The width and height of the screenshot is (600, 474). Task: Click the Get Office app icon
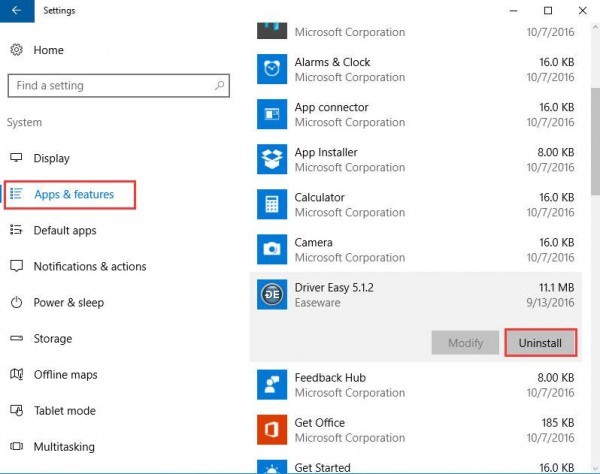(272, 430)
